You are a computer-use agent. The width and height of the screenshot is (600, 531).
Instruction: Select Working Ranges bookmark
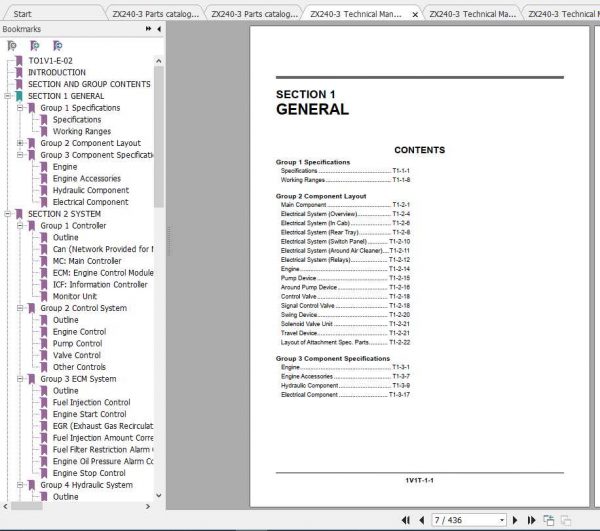[x=82, y=131]
